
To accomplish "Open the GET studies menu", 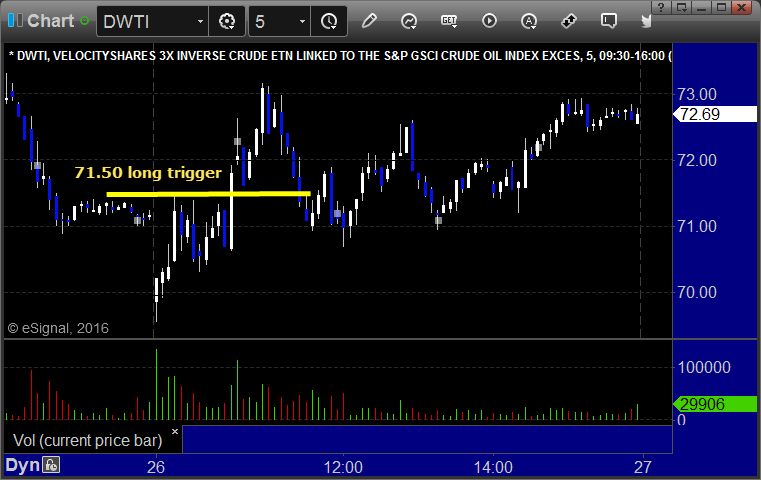I will (449, 21).
